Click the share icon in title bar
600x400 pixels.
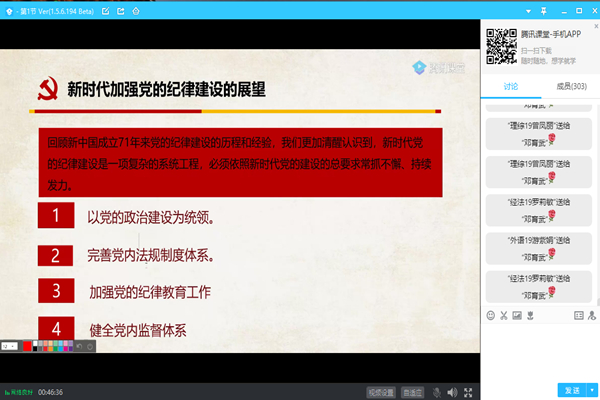pyautogui.click(x=121, y=11)
